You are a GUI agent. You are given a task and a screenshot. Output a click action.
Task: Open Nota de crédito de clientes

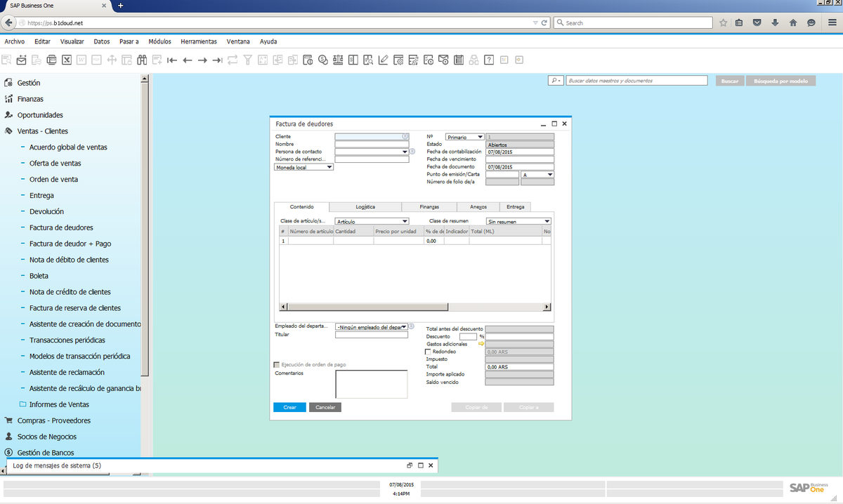(x=70, y=292)
